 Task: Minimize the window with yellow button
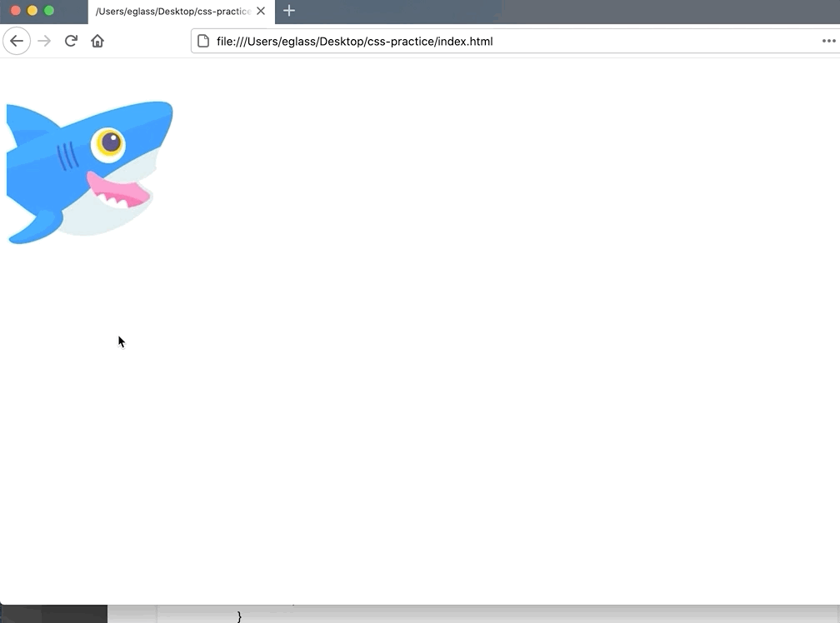[x=32, y=10]
